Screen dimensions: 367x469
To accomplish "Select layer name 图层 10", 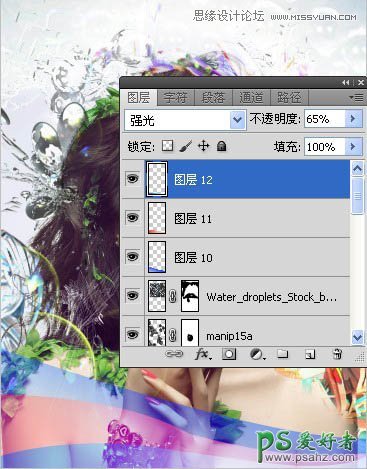I will click(193, 257).
